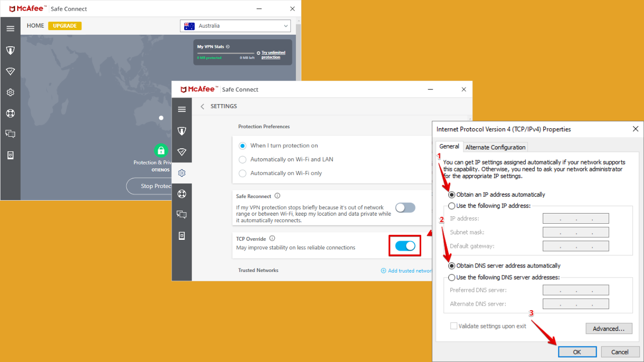Click the Default gateway field

click(x=576, y=246)
